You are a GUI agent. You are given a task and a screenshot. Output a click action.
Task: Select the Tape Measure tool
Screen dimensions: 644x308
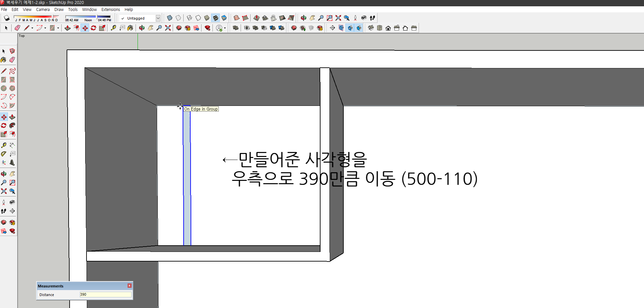(4, 145)
